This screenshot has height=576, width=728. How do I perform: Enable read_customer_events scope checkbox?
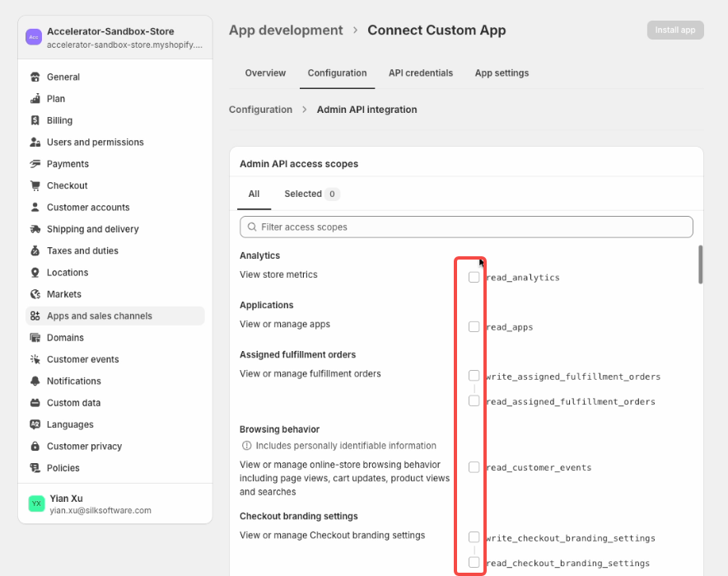(474, 467)
